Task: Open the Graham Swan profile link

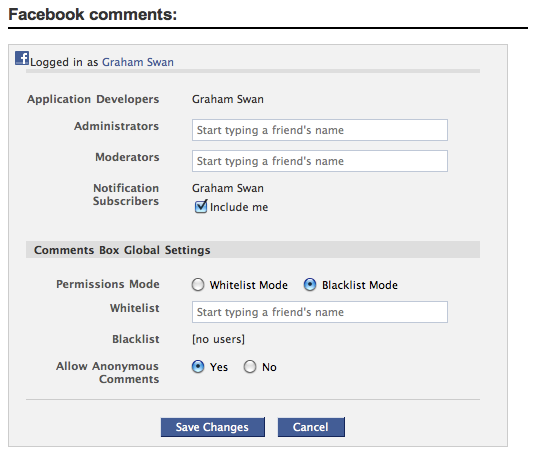Action: click(x=138, y=62)
